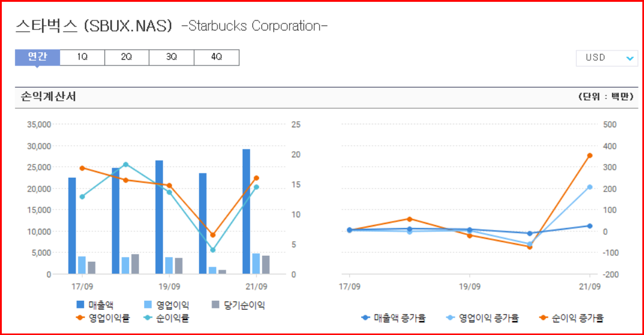Viewport: 644px width, 335px height.
Task: Switch to the 1Q tab
Action: 82,58
